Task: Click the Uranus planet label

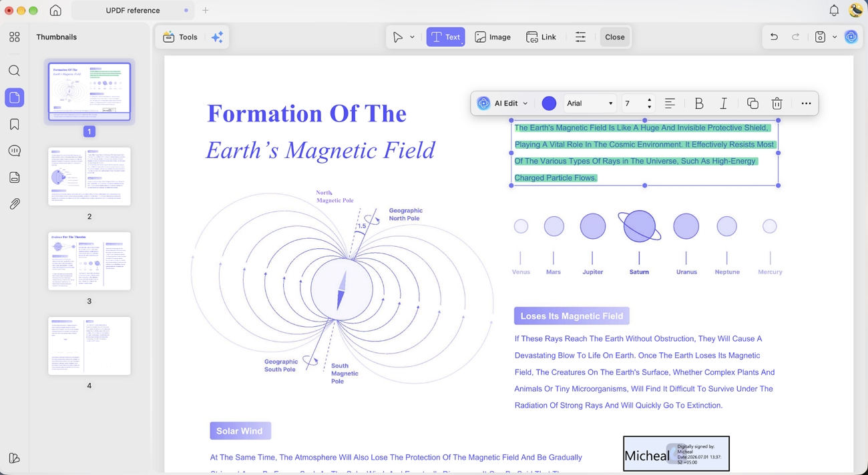Action: point(686,272)
